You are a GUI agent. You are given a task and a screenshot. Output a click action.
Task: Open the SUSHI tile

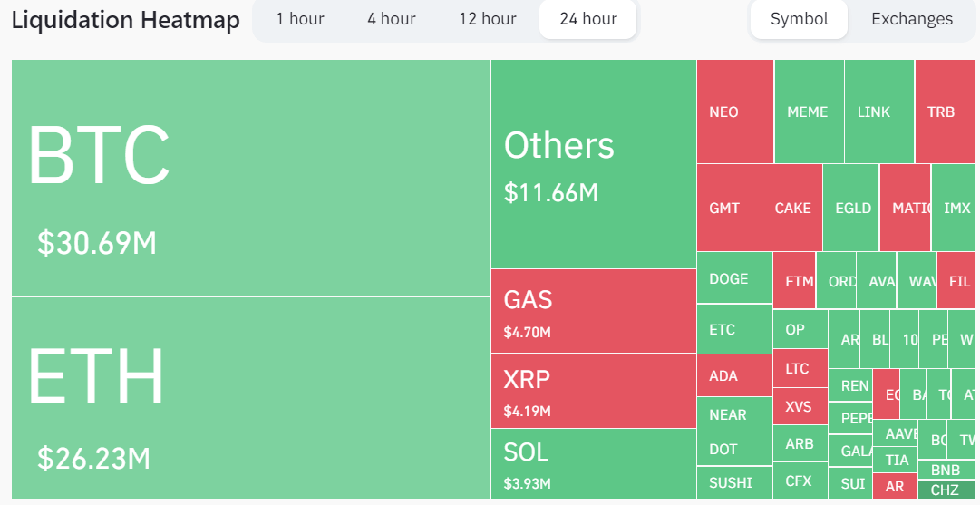733,482
